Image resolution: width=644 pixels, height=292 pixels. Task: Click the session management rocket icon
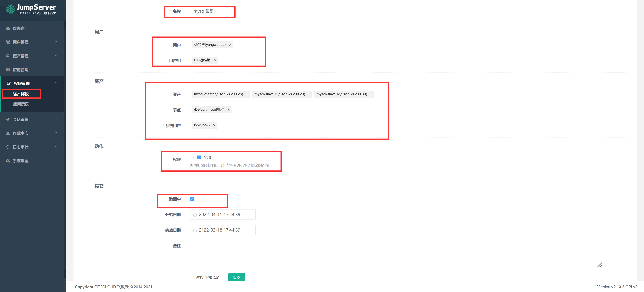click(8, 120)
